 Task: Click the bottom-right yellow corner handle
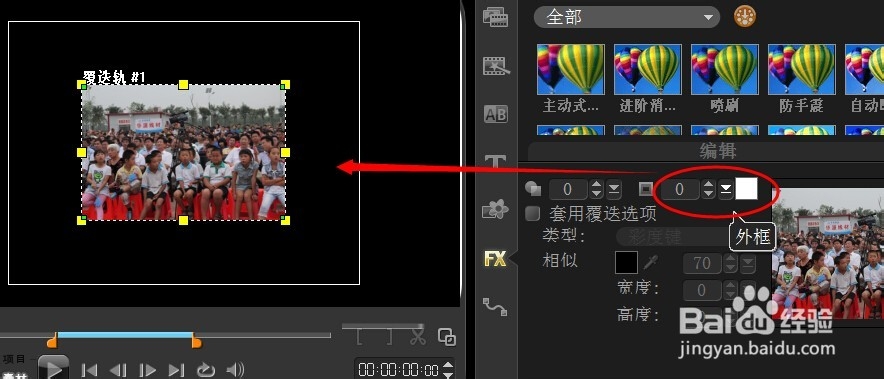(x=285, y=220)
